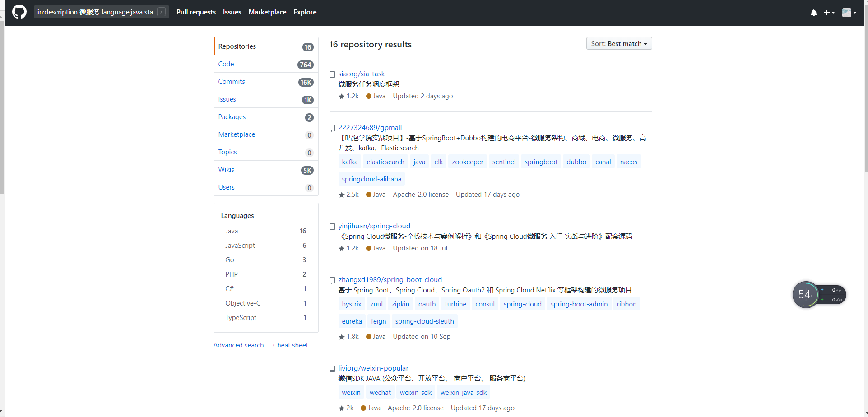The width and height of the screenshot is (868, 417).
Task: Click the repository icon beside 2227324689/gpmall
Action: tap(332, 128)
